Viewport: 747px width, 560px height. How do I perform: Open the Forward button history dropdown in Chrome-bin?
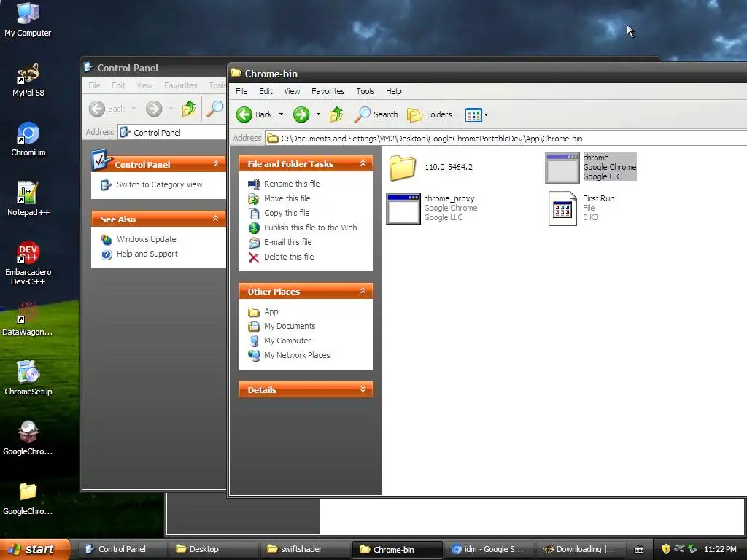click(x=318, y=114)
